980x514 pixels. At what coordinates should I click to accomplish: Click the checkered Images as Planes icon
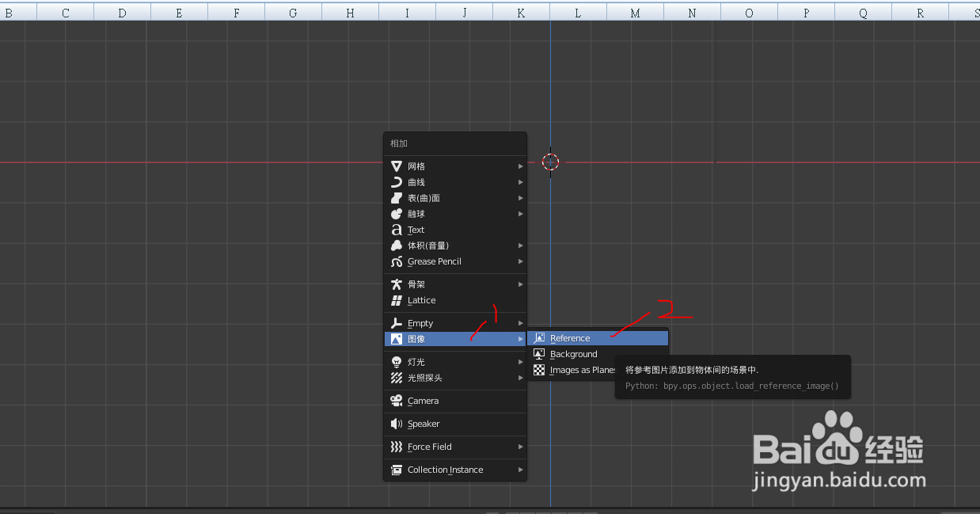[x=539, y=370]
